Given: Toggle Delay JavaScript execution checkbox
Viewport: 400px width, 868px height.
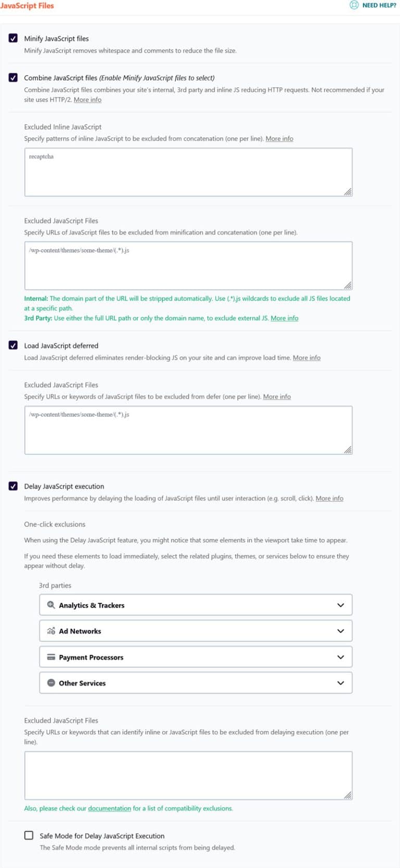Looking at the screenshot, I should (x=14, y=486).
